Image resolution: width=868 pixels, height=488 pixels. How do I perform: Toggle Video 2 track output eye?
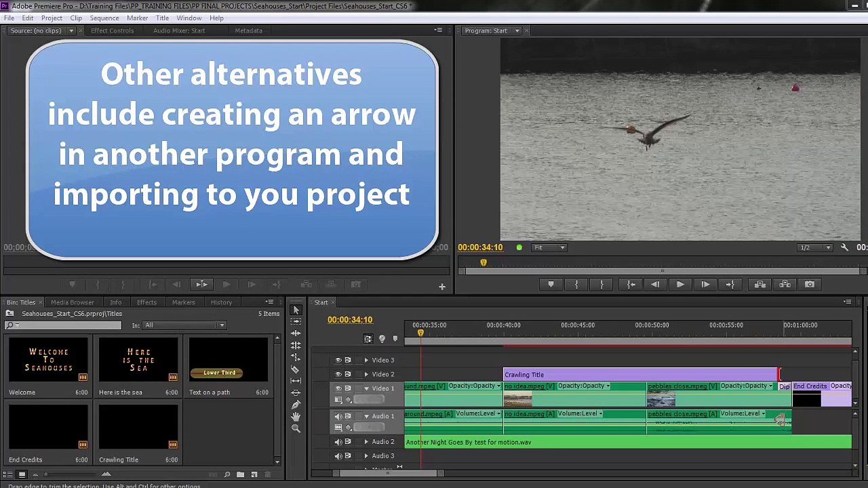point(338,374)
